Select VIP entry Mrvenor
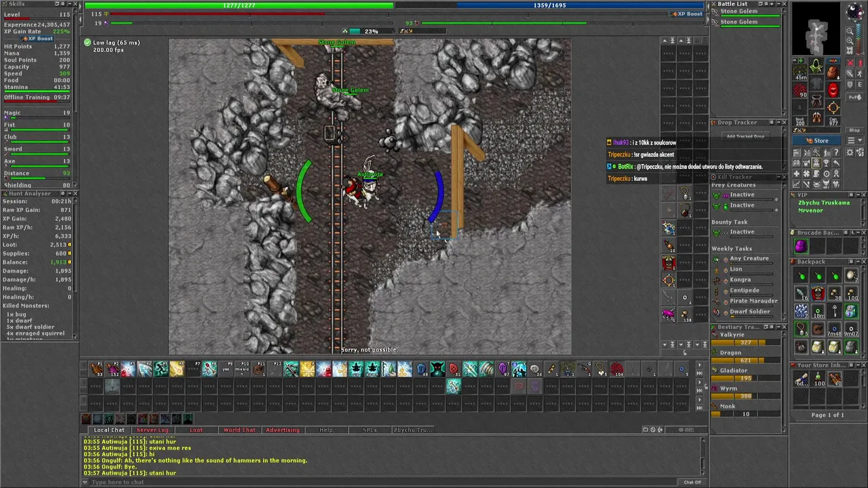Image resolution: width=868 pixels, height=488 pixels. 811,210
